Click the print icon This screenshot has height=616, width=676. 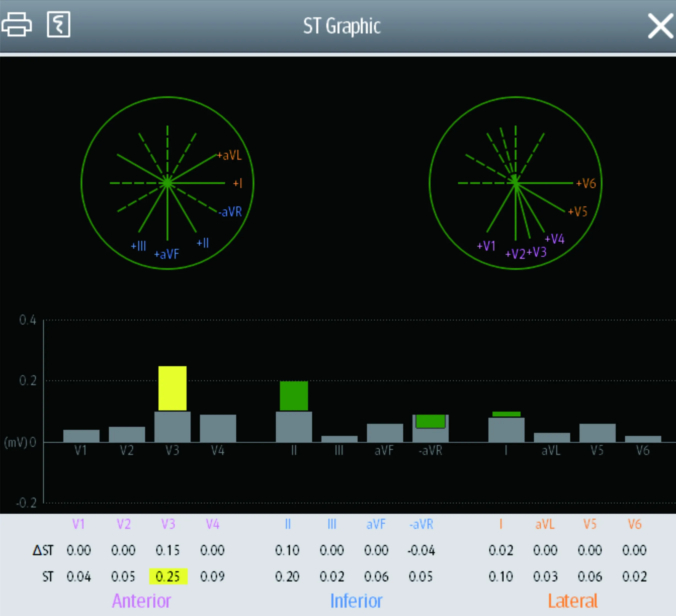pos(17,25)
